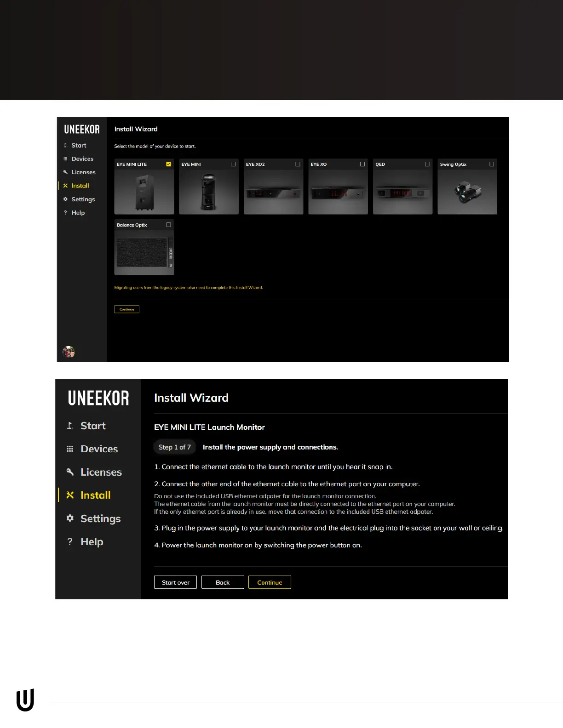Click the Licenses key icon in upper sidebar
Screen dimensions: 563x728
pyautogui.click(x=65, y=172)
